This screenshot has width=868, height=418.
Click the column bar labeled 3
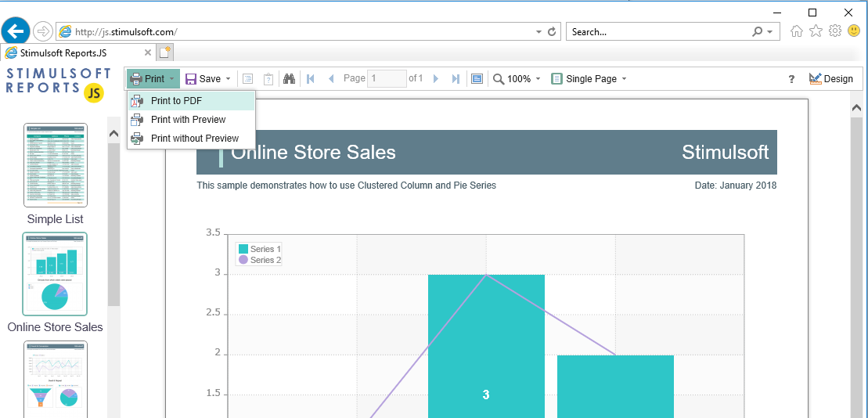tap(486, 346)
